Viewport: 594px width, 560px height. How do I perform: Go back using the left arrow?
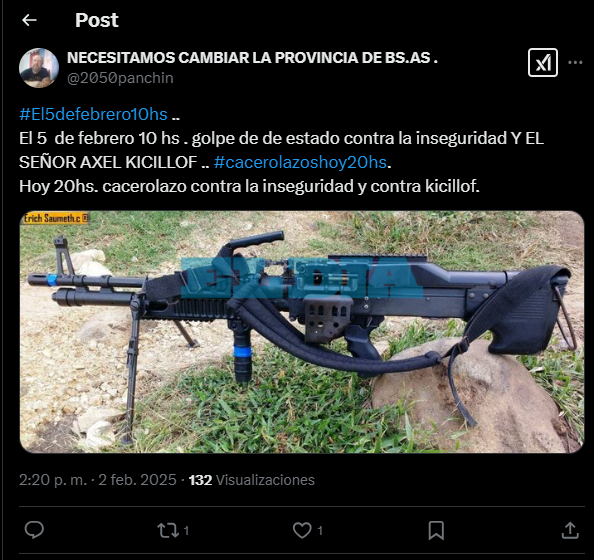pyautogui.click(x=29, y=20)
